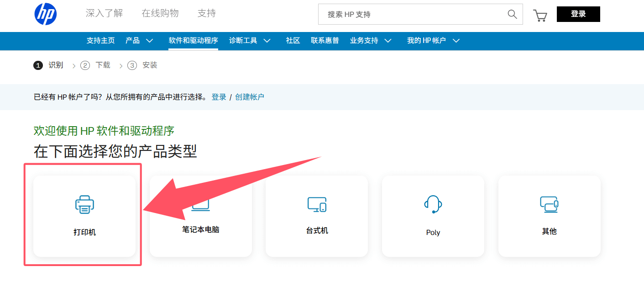
Task: Open the 业务支持 nav label
Action: tap(364, 41)
